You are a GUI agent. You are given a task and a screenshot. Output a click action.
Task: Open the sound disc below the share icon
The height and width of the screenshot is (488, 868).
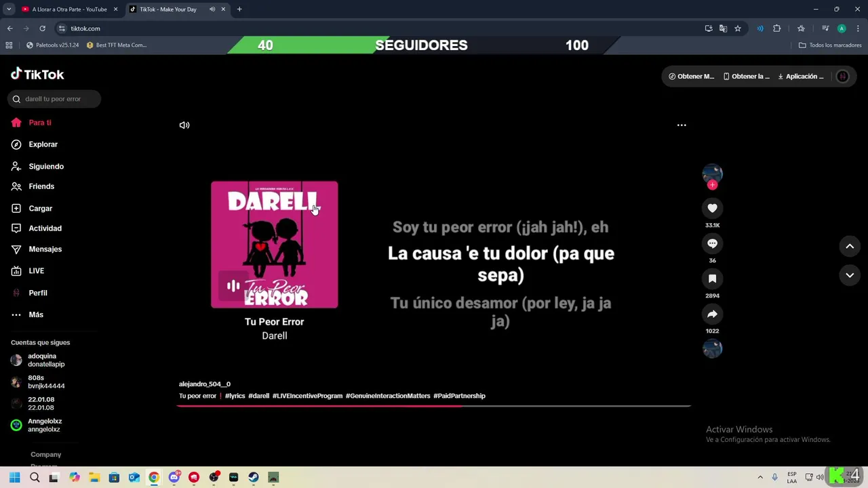coord(712,348)
